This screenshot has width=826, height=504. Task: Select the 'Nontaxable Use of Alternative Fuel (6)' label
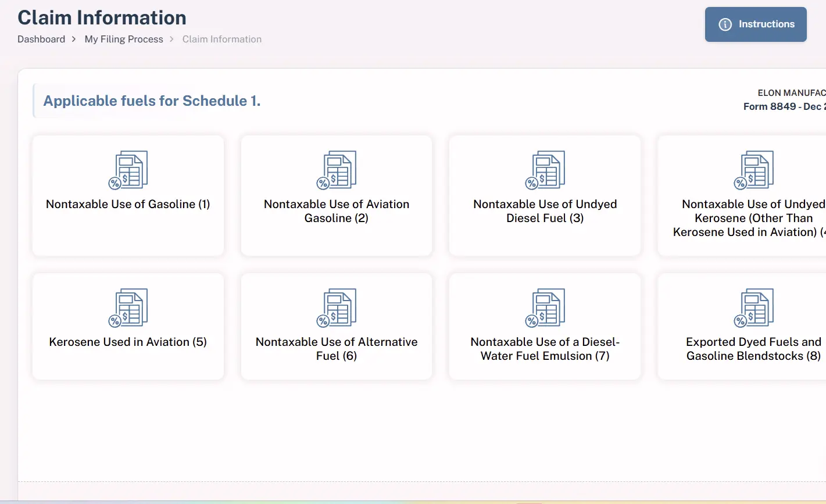click(337, 349)
